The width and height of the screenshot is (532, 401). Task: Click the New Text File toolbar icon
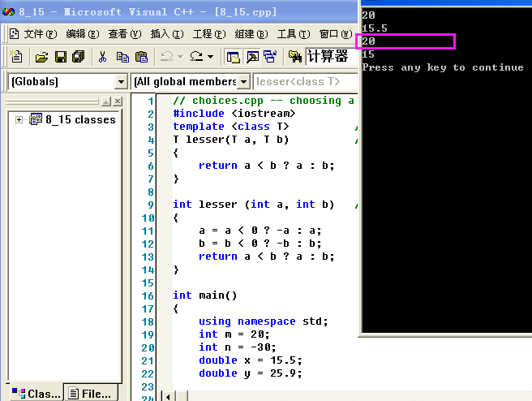pyautogui.click(x=16, y=56)
